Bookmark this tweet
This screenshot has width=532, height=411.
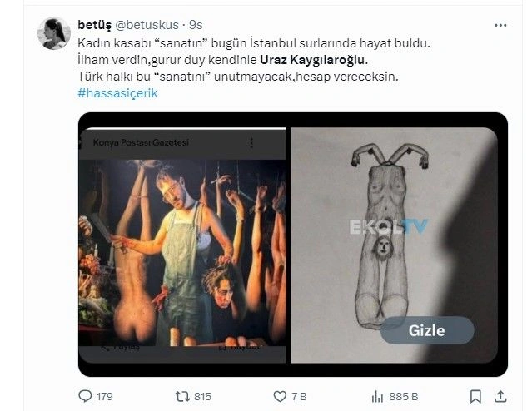pyautogui.click(x=475, y=396)
